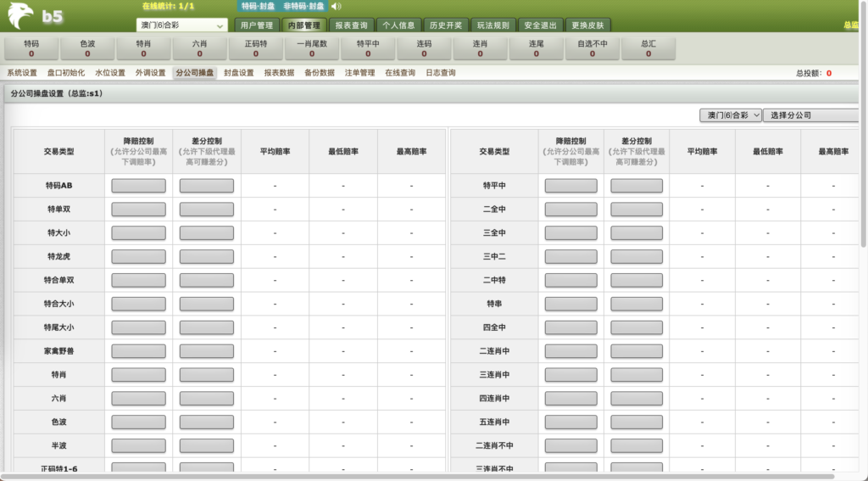Open the 澳门六合彩 lottery dropdown at top
868x481 pixels.
pyautogui.click(x=181, y=25)
